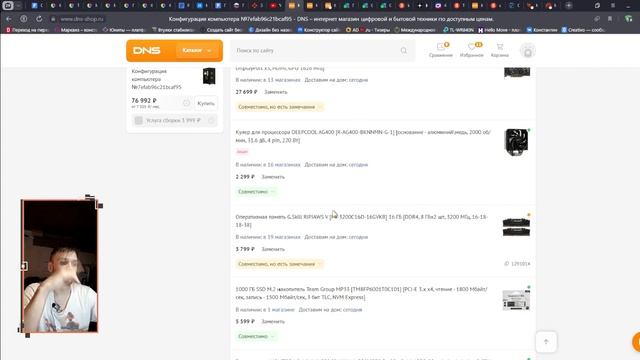Click Заменить next to 3 799 ₽
Viewport: 640px width, 360px height.
coord(273,249)
